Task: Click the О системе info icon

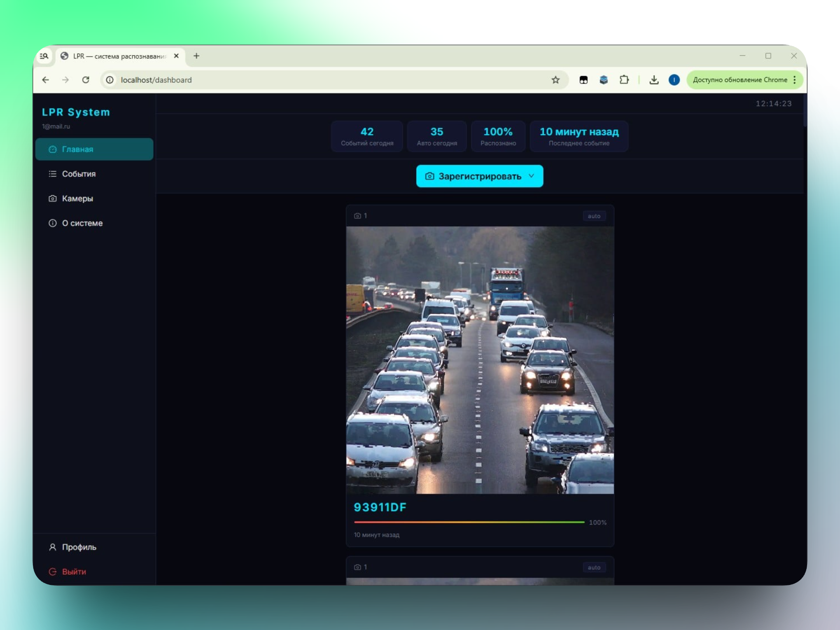Action: coord(52,223)
